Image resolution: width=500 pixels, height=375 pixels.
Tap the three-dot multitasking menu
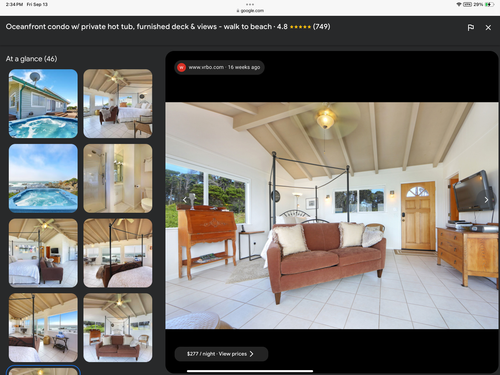click(250, 4)
